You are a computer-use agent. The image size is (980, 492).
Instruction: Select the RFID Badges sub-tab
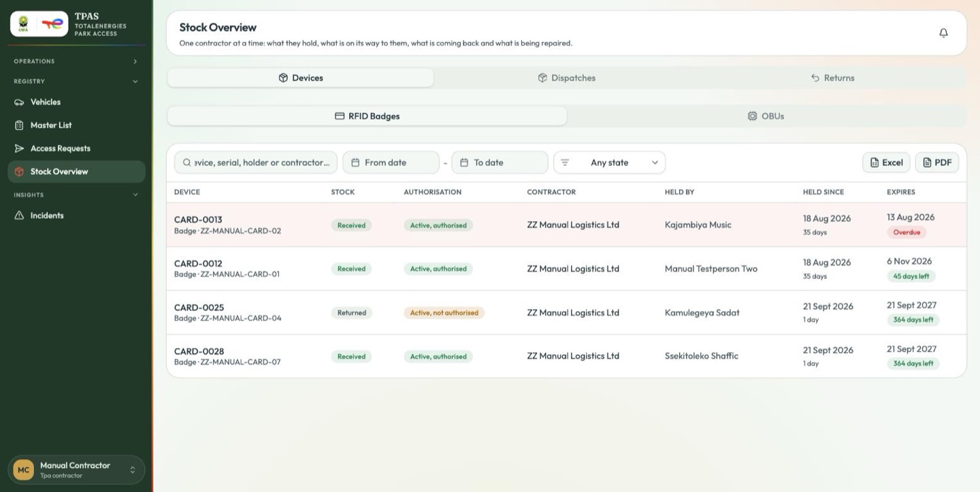coord(367,116)
